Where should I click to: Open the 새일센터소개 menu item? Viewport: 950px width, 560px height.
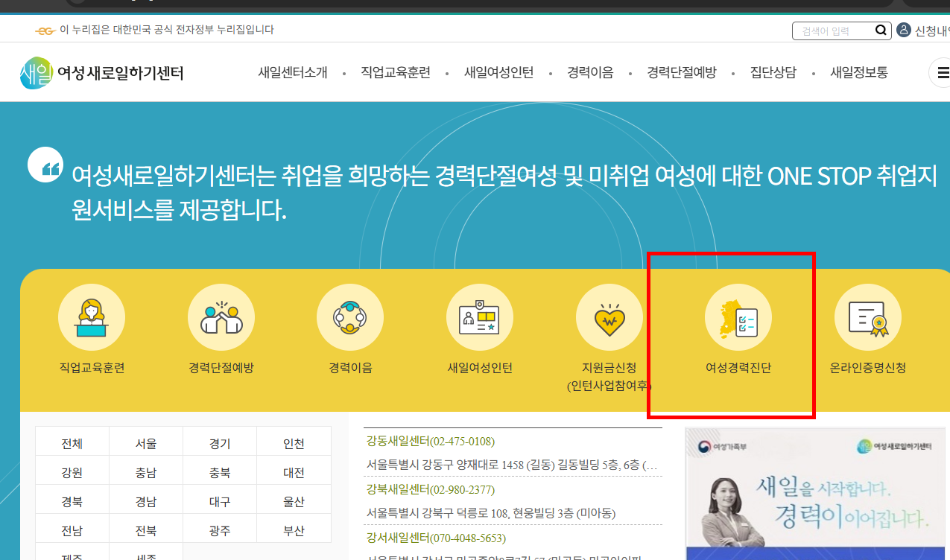tap(292, 72)
